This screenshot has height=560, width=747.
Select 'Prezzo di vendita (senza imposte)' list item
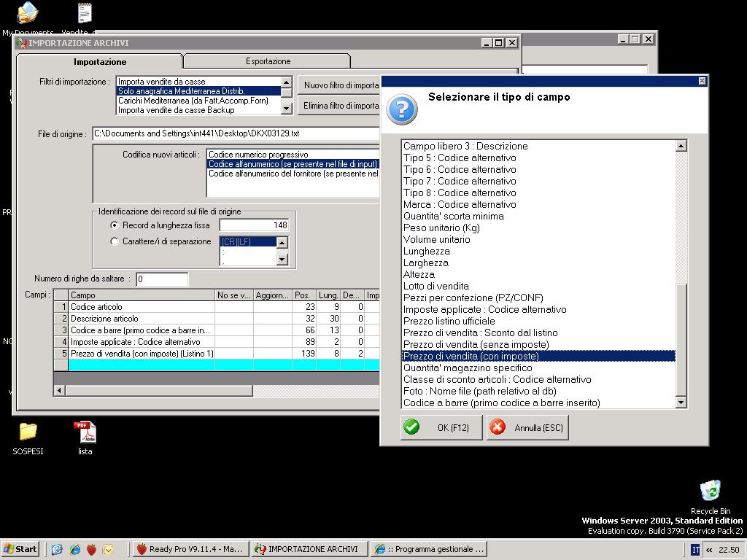pyautogui.click(x=539, y=344)
